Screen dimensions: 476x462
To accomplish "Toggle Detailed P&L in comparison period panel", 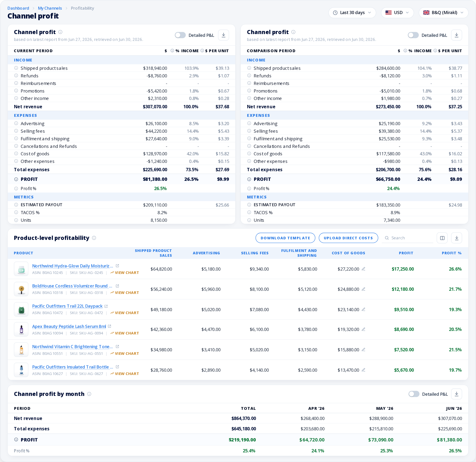I will (x=413, y=35).
